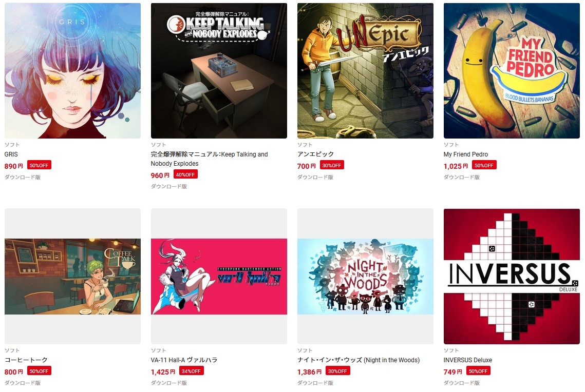This screenshot has height=392, width=585.
Task: Open the INVERSUS Deluxe cover image
Action: pyautogui.click(x=512, y=277)
